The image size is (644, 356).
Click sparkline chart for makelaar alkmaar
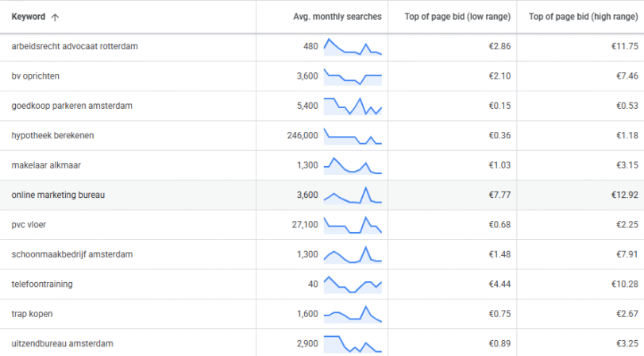[x=353, y=166]
